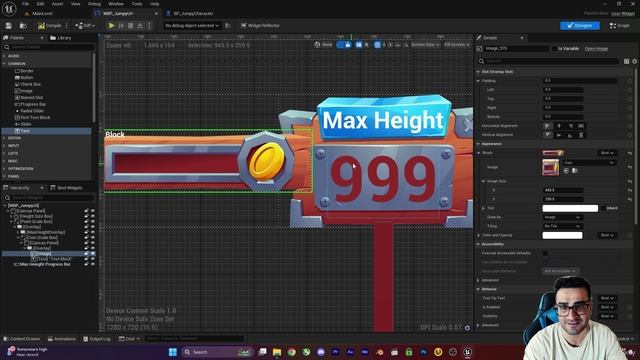Open the Tiling dropdown

[562, 226]
